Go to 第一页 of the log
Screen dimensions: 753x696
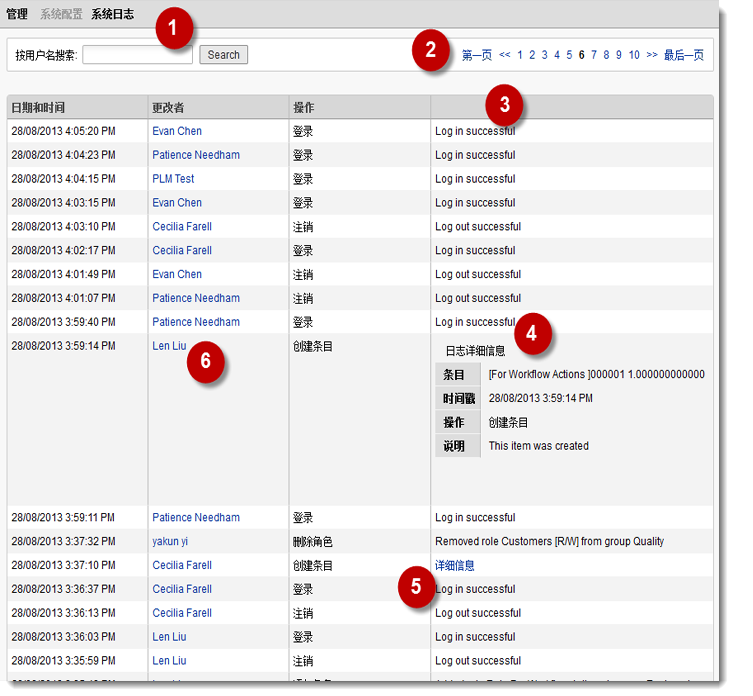point(476,55)
